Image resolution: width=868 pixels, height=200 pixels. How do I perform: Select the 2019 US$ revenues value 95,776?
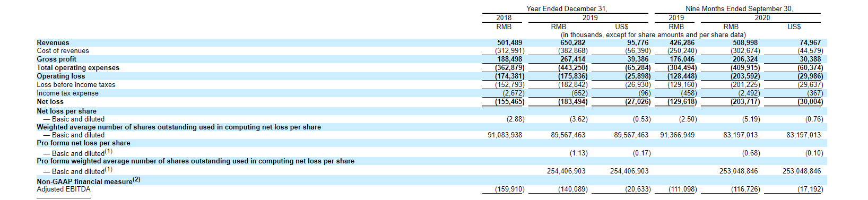[x=638, y=42]
